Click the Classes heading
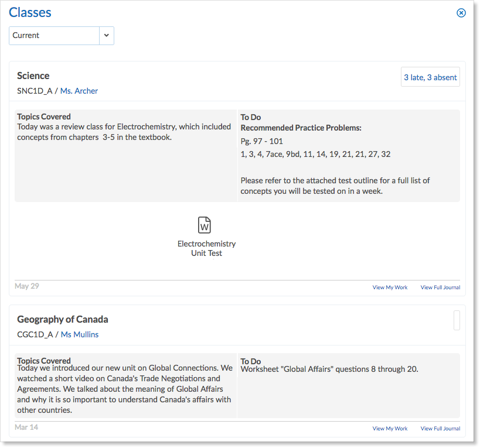The width and height of the screenshot is (480, 448). (30, 12)
